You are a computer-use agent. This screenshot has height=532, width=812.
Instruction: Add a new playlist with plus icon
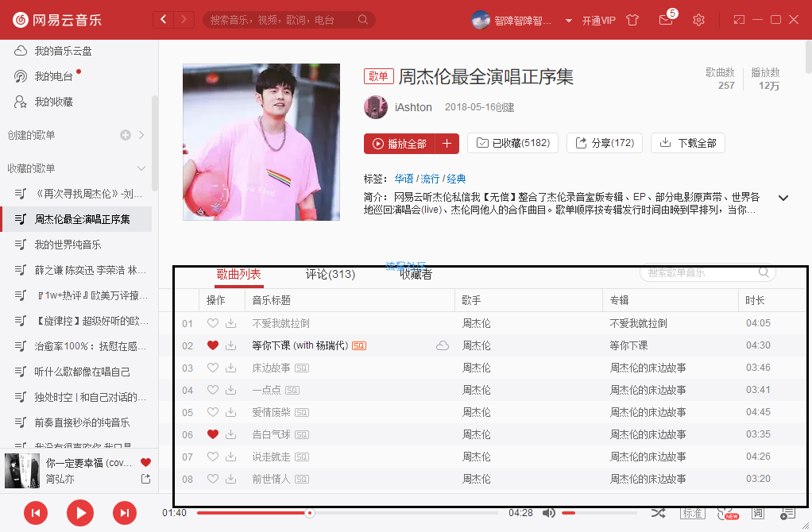126,135
